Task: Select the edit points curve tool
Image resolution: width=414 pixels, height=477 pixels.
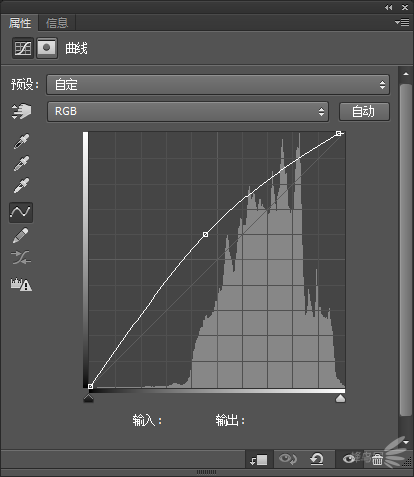Action: (21, 212)
